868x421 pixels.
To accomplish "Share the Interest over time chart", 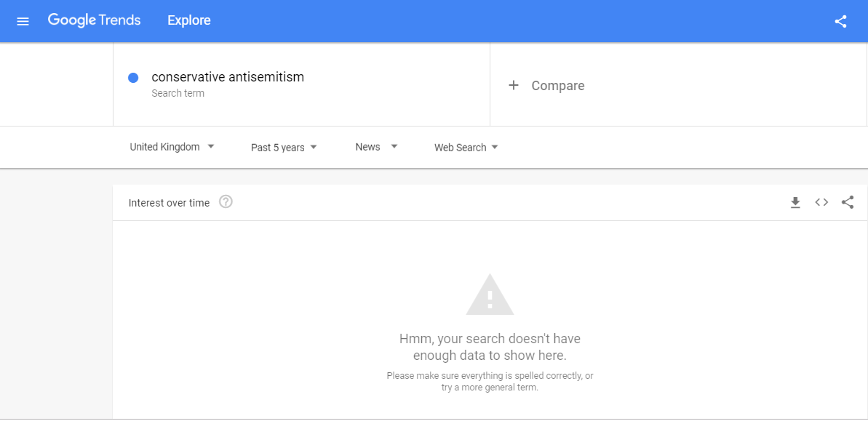I will 848,202.
